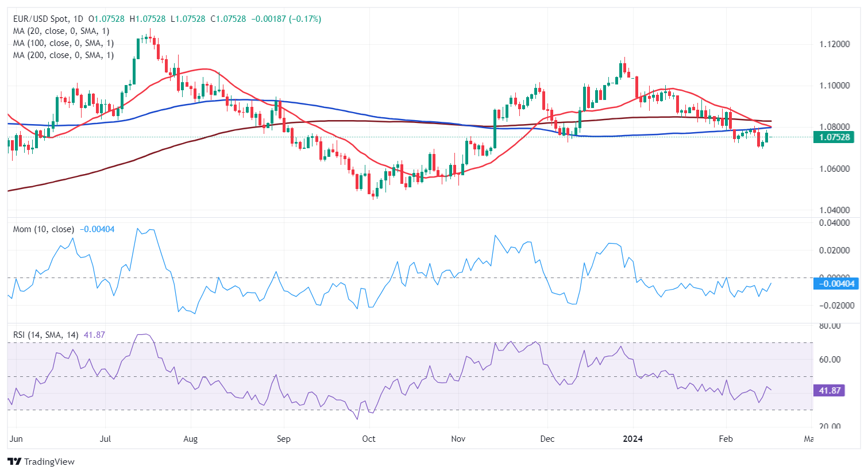Click the 60.00 level on RSI scale
This screenshot has height=474, width=868.
pos(830,360)
